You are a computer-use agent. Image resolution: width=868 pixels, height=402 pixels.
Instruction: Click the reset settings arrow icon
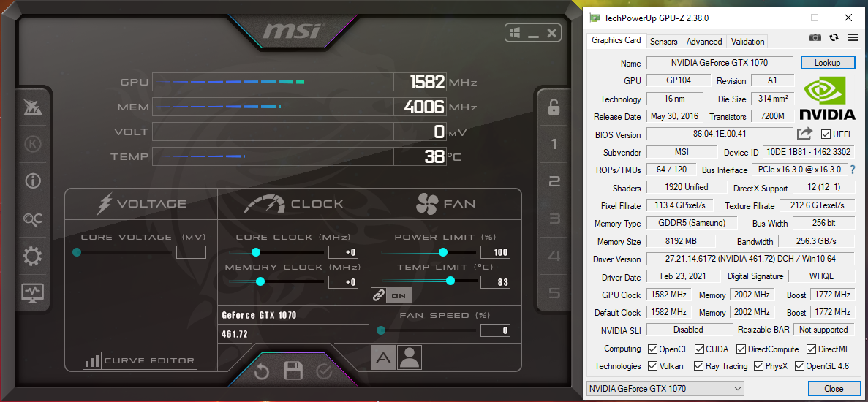(x=261, y=372)
